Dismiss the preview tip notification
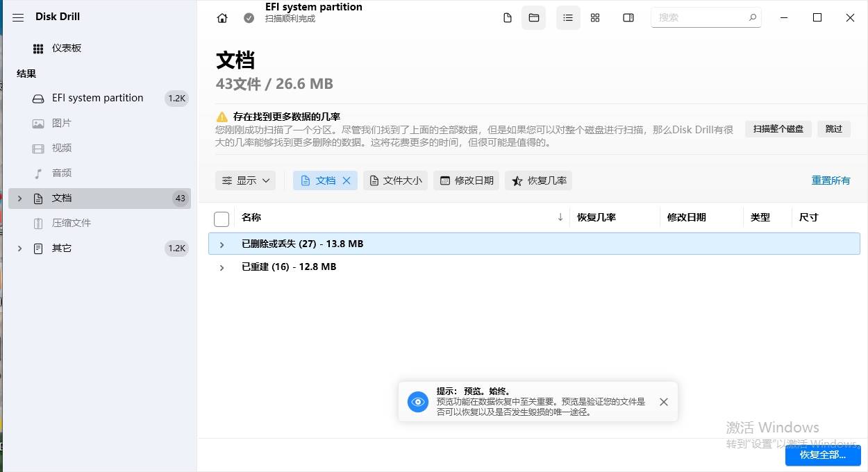Viewport: 868px width, 472px height. 664,402
